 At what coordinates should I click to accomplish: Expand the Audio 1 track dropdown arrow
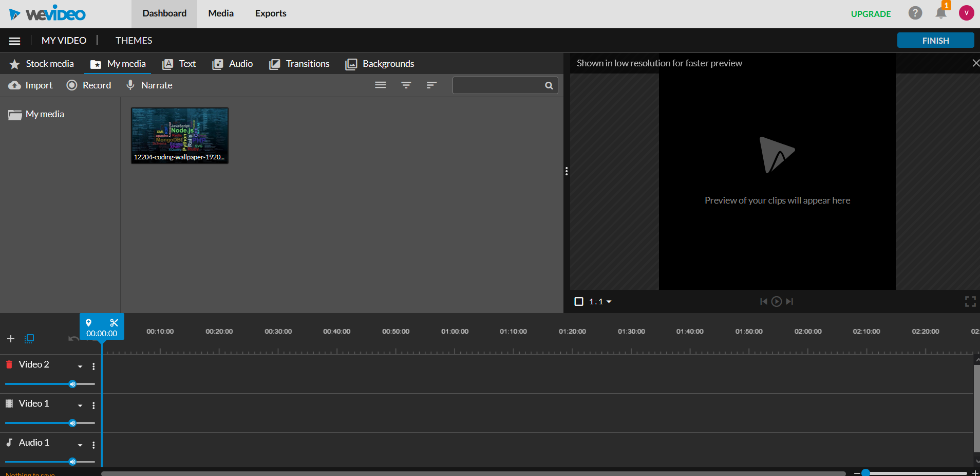click(x=80, y=445)
